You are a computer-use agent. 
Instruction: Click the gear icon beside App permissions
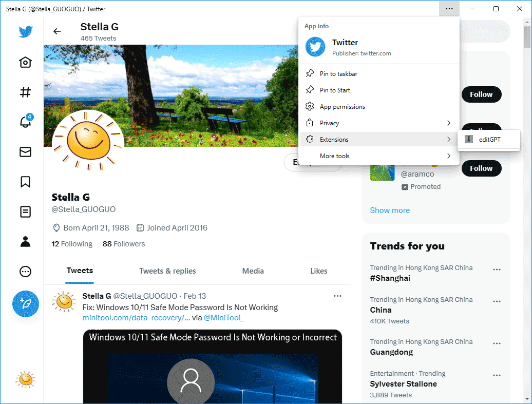[x=310, y=106]
